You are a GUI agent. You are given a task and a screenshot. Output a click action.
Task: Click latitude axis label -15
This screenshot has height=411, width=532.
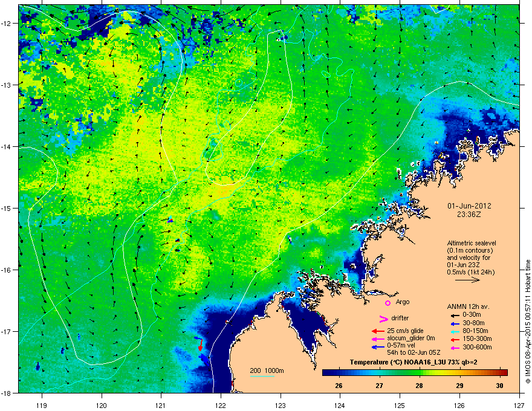[7, 208]
